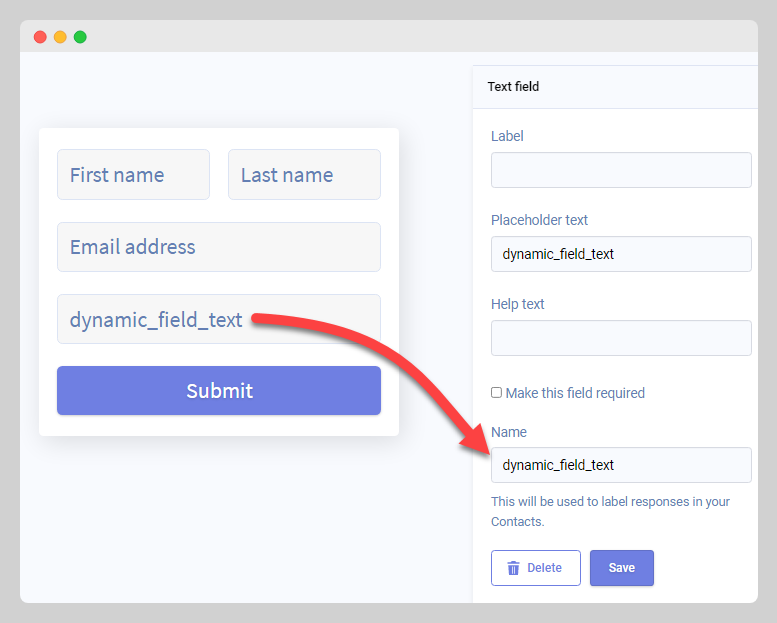Click the trash can icon on Delete

click(x=513, y=568)
